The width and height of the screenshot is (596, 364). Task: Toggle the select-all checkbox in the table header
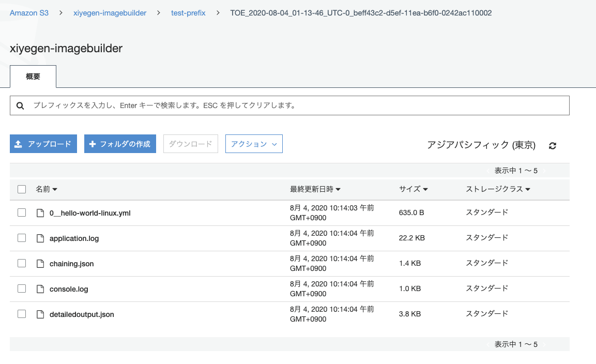click(22, 189)
